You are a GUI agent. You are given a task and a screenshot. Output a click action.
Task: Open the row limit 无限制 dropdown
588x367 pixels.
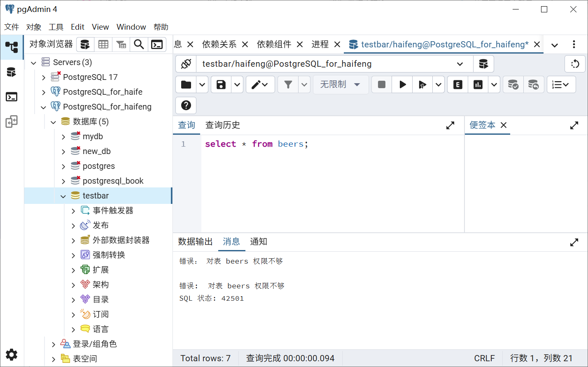[x=340, y=84]
